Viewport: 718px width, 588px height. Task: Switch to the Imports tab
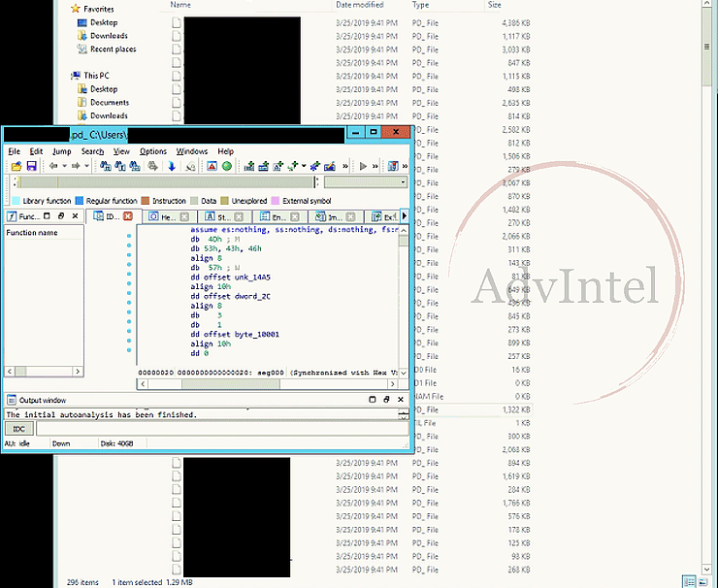coord(335,216)
